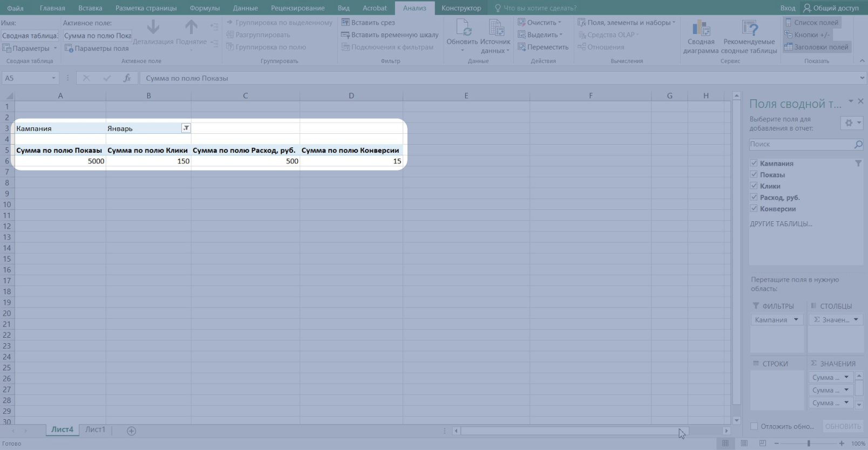868x450 pixels.
Task: Click Change Data Source (Источник данных) icon
Action: pos(496,27)
